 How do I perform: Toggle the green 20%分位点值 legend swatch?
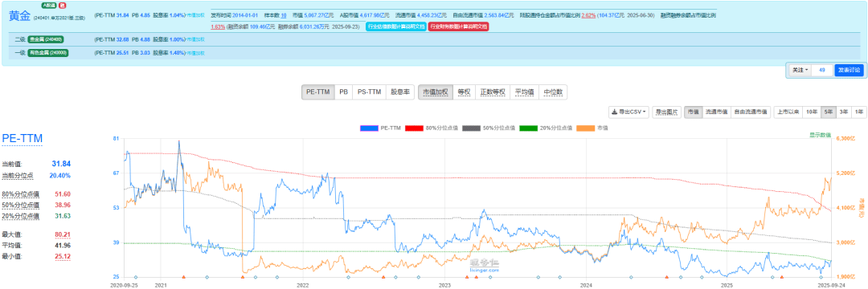[x=530, y=128]
